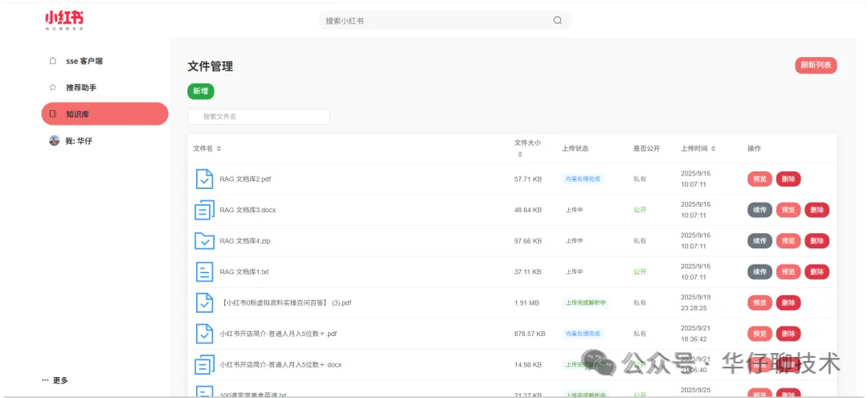The height and width of the screenshot is (398, 868).
Task: Select the 知识库 menu item
Action: pyautogui.click(x=105, y=114)
